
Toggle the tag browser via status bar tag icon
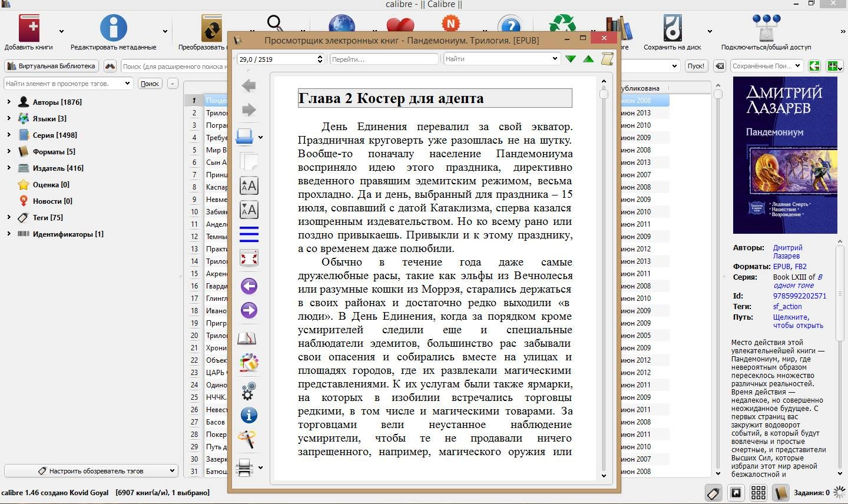[713, 493]
